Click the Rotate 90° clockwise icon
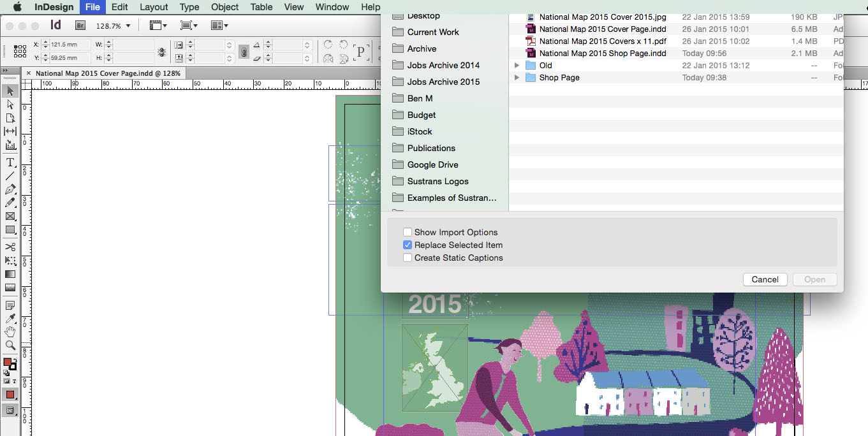 click(328, 45)
